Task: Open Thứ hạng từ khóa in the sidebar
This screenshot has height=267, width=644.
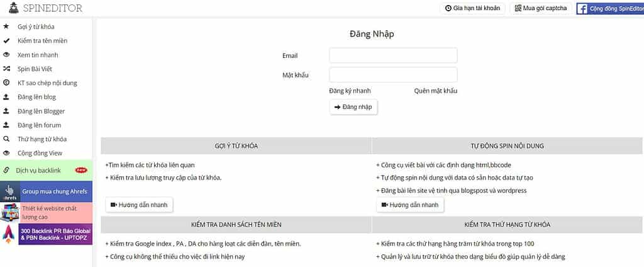Action: 42,139
